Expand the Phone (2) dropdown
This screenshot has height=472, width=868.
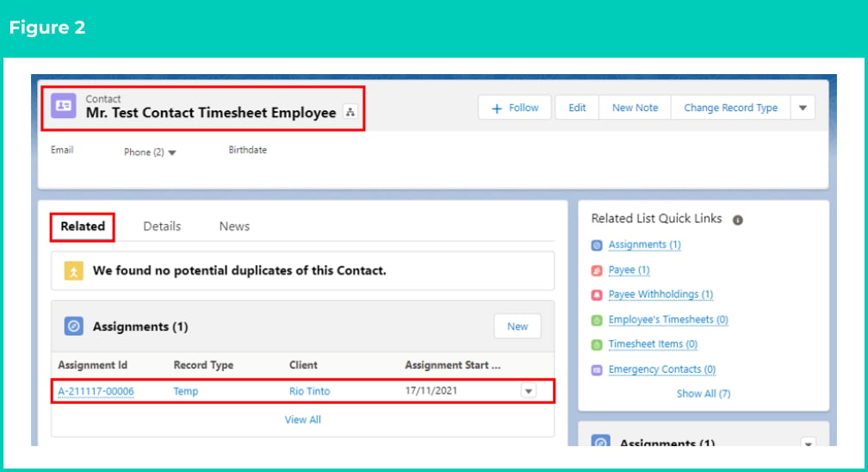point(172,152)
